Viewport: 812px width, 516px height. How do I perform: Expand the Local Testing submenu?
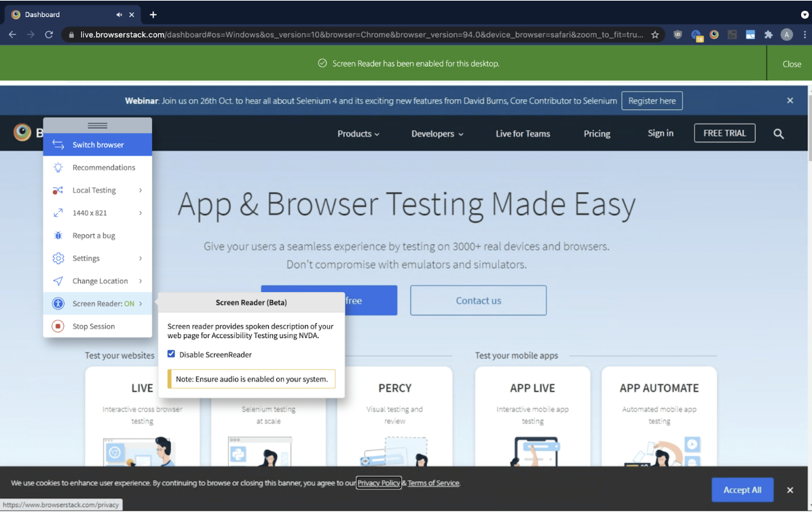141,191
